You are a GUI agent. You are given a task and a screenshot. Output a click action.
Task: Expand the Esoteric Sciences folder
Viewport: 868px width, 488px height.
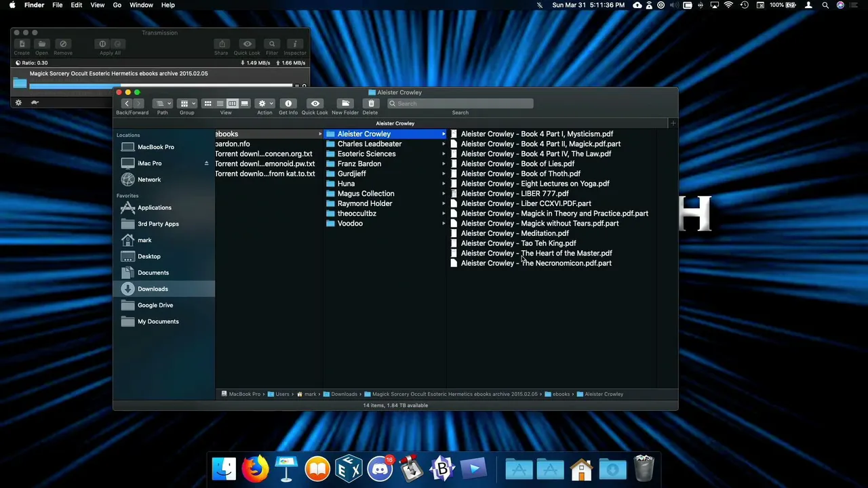coord(443,154)
